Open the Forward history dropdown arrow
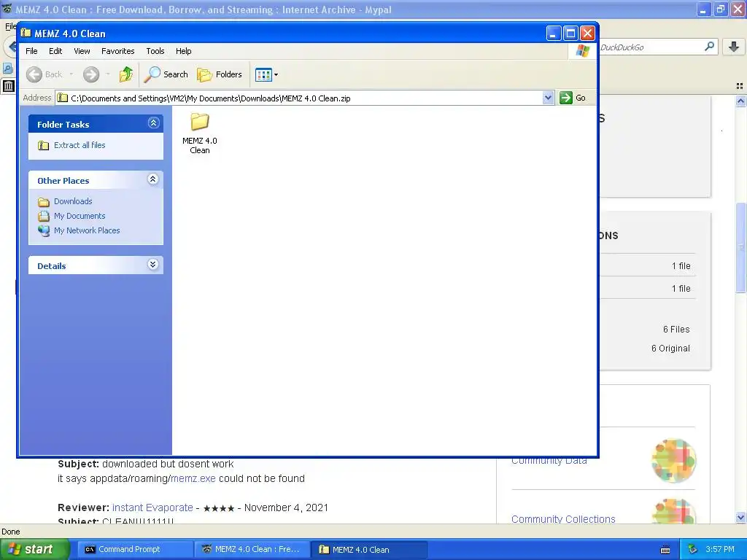This screenshot has width=747, height=560. [108, 74]
